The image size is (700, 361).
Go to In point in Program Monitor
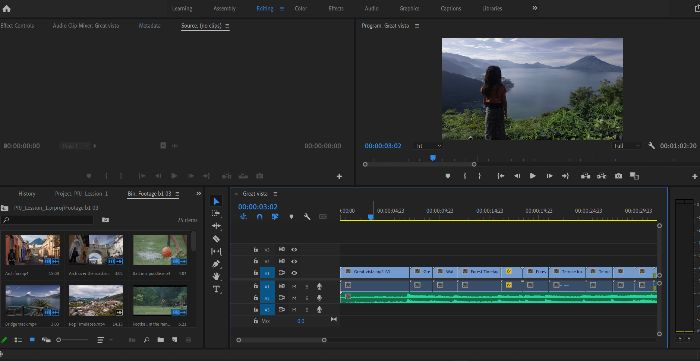point(501,176)
